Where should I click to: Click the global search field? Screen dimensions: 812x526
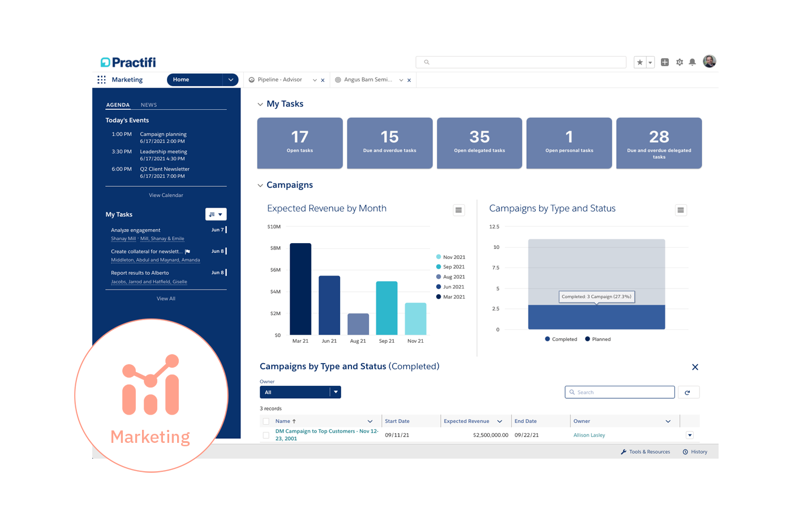(x=521, y=62)
